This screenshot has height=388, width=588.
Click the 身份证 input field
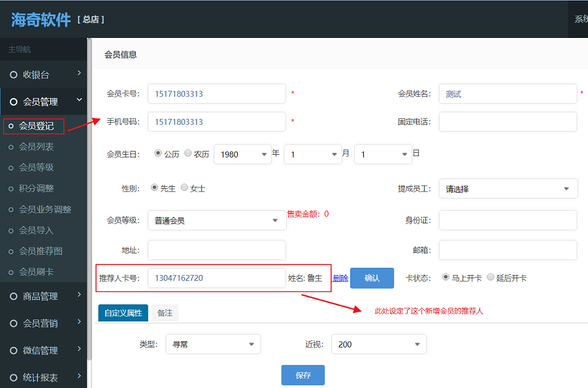(x=508, y=220)
